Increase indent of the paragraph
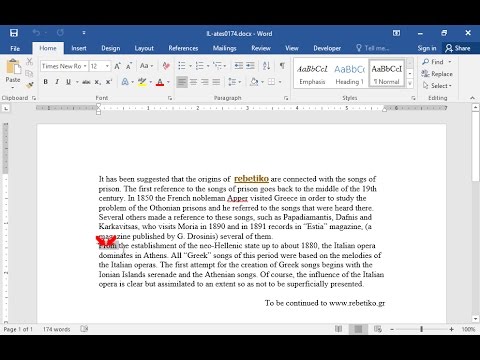This screenshot has width=480, height=360. point(250,66)
